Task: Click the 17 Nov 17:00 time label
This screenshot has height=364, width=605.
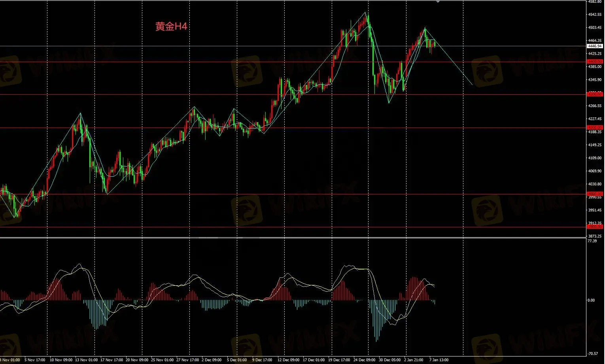Action: (112, 360)
